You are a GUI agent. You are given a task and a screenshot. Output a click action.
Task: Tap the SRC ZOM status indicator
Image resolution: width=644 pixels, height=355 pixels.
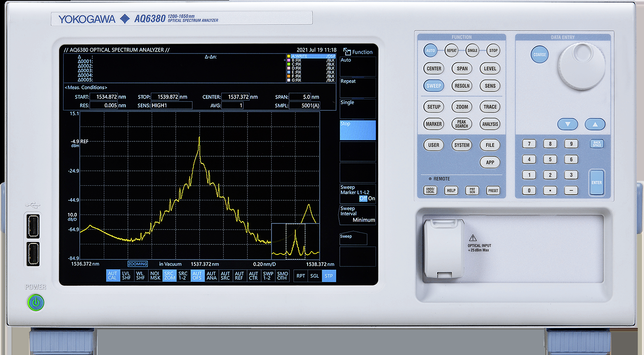[x=169, y=276]
